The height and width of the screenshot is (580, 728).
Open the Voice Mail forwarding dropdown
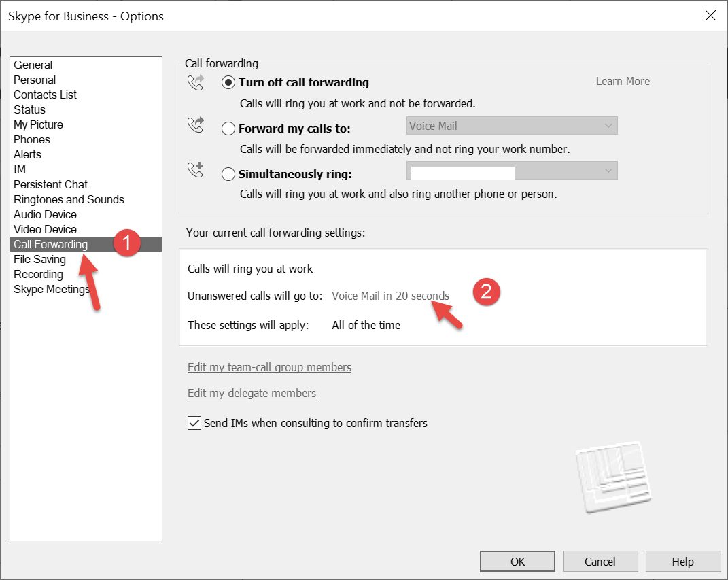pyautogui.click(x=512, y=126)
